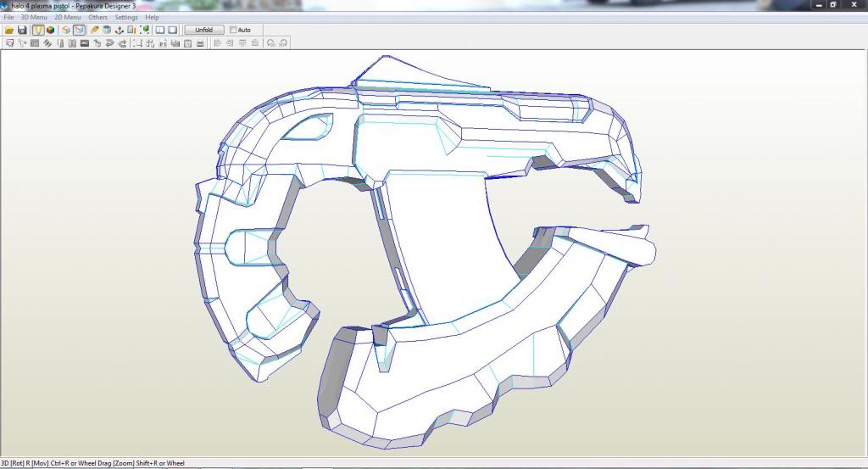Image resolution: width=868 pixels, height=469 pixels.
Task: Click the pointing hand tool icon
Action: [97, 43]
